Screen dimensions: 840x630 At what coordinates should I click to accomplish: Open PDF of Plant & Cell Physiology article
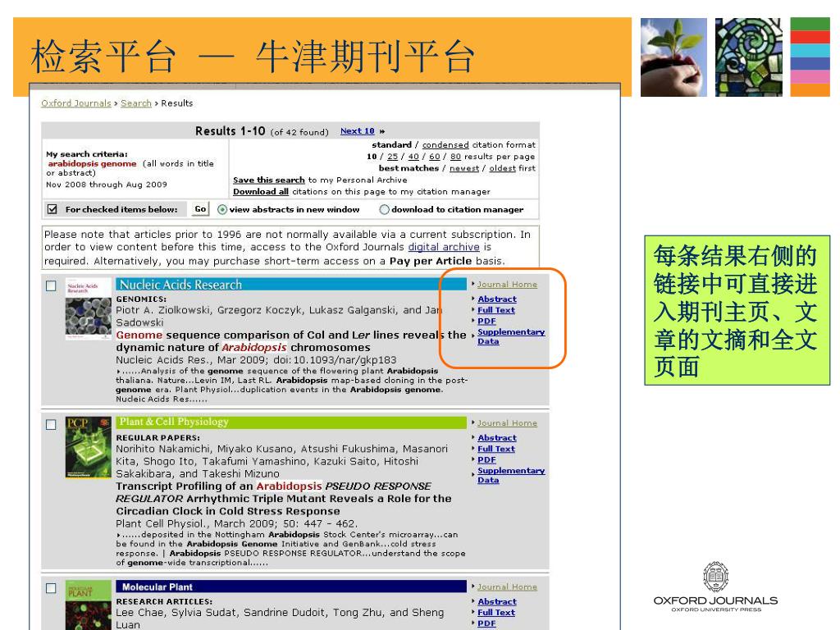[486, 459]
